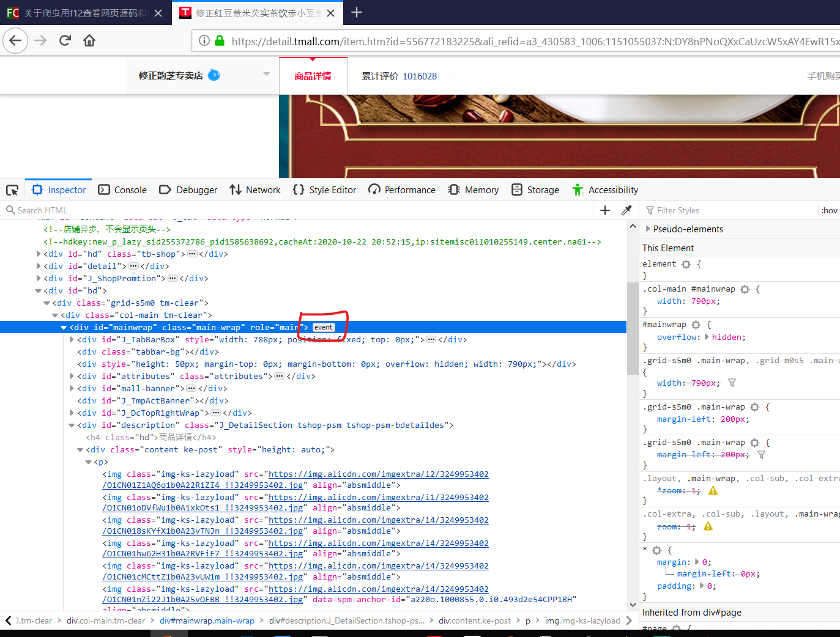Viewport: 840px width, 637px height.
Task: Select div.col-main.tm-clear in breadcrumbs
Action: pyautogui.click(x=106, y=620)
